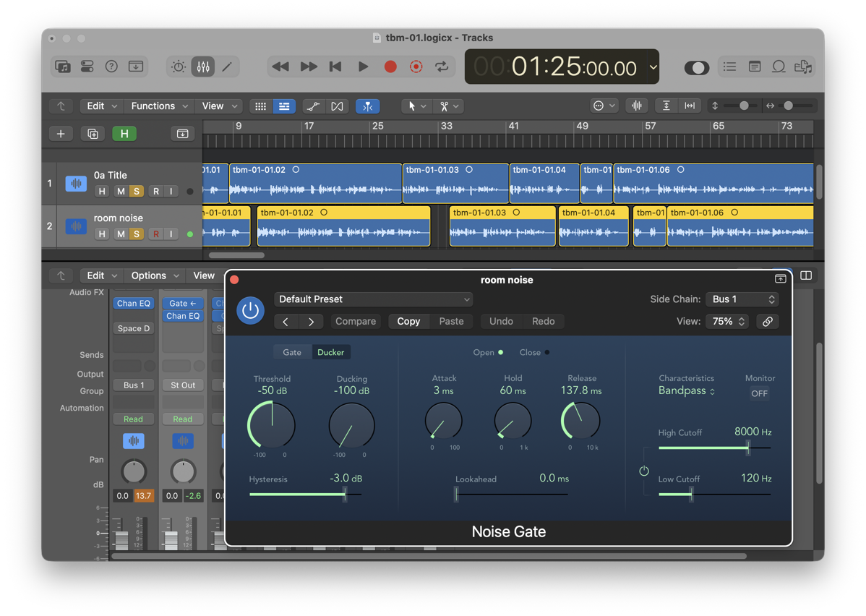Change the Side Chain Bus 1 dropdown
Image resolution: width=866 pixels, height=616 pixels.
click(x=742, y=299)
